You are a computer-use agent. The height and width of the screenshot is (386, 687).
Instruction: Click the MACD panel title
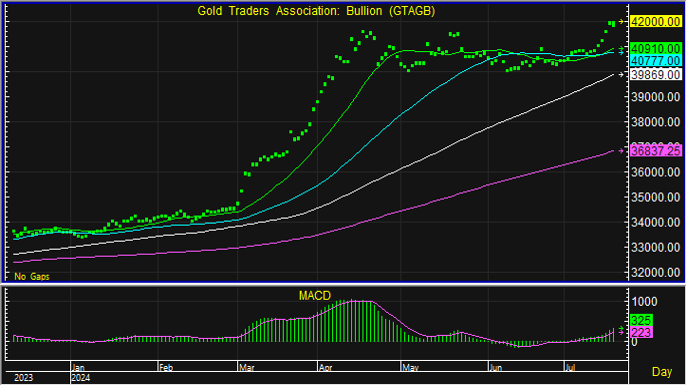[x=315, y=296]
